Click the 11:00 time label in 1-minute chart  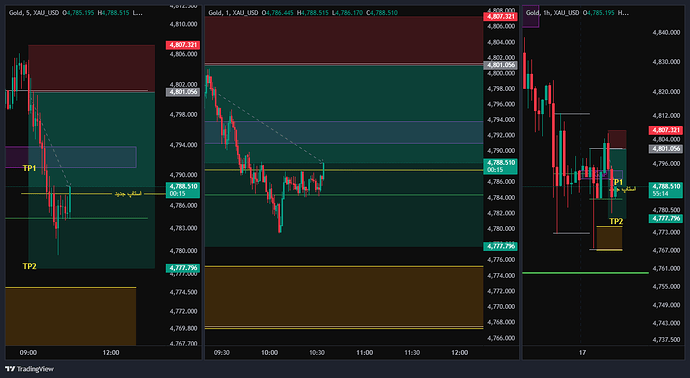(x=364, y=352)
